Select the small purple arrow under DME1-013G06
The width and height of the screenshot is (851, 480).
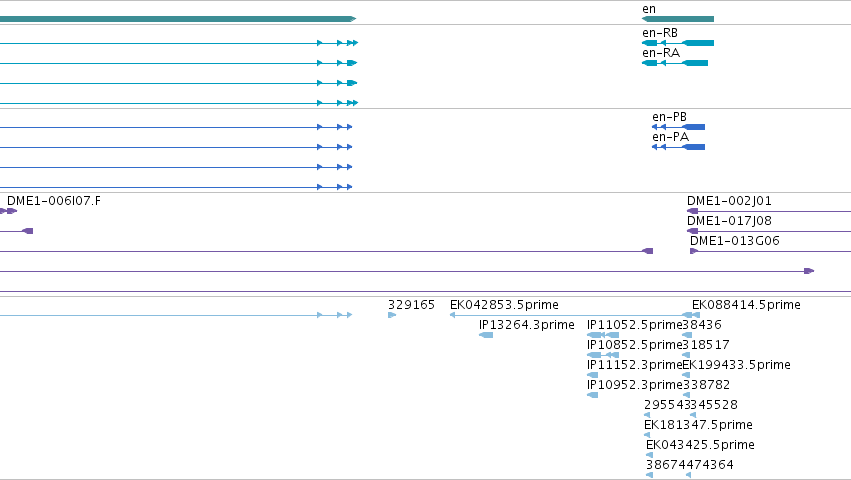click(x=694, y=251)
